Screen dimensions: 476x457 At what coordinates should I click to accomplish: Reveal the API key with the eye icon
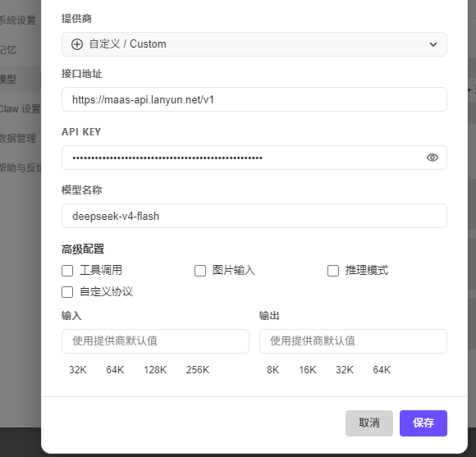point(433,158)
